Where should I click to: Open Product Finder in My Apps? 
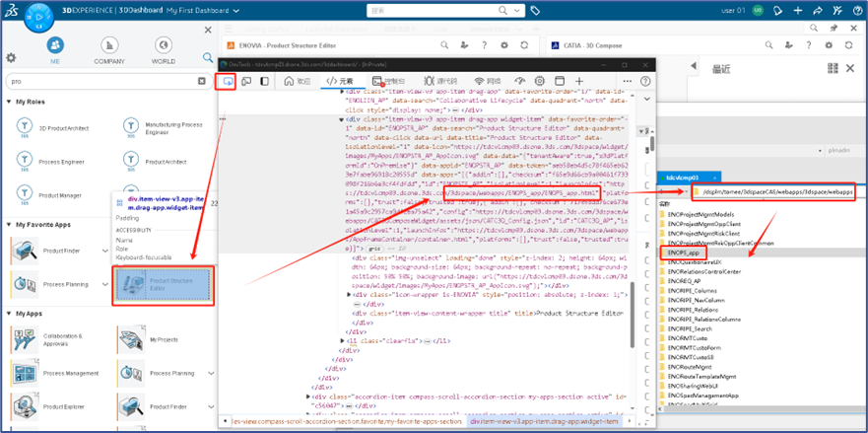154,407
